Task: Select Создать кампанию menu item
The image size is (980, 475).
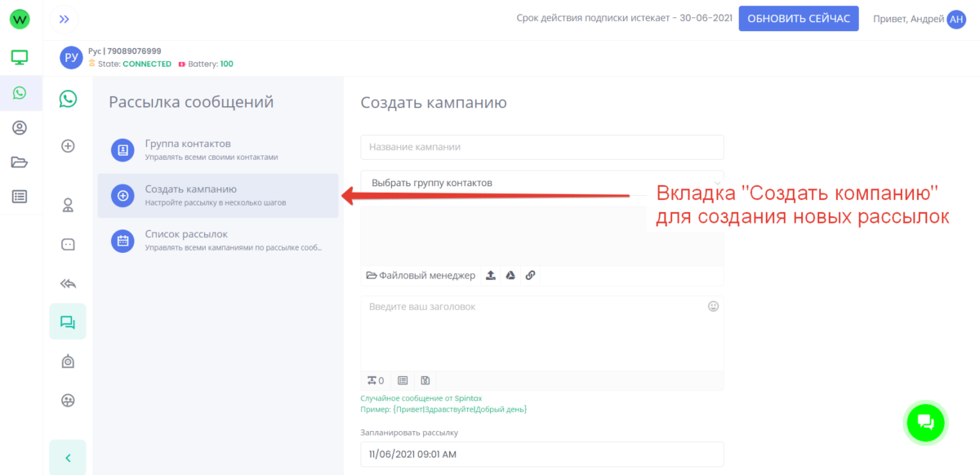Action: 218,196
